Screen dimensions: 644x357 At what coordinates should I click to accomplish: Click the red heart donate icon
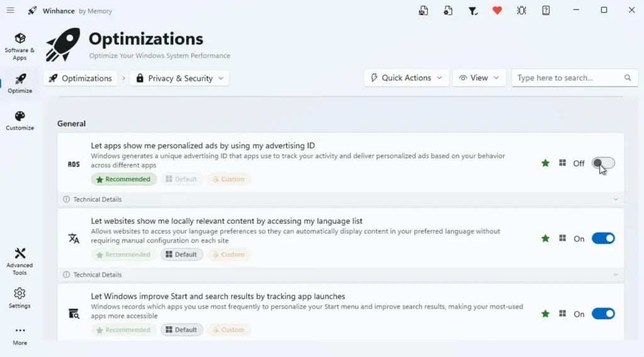(497, 11)
